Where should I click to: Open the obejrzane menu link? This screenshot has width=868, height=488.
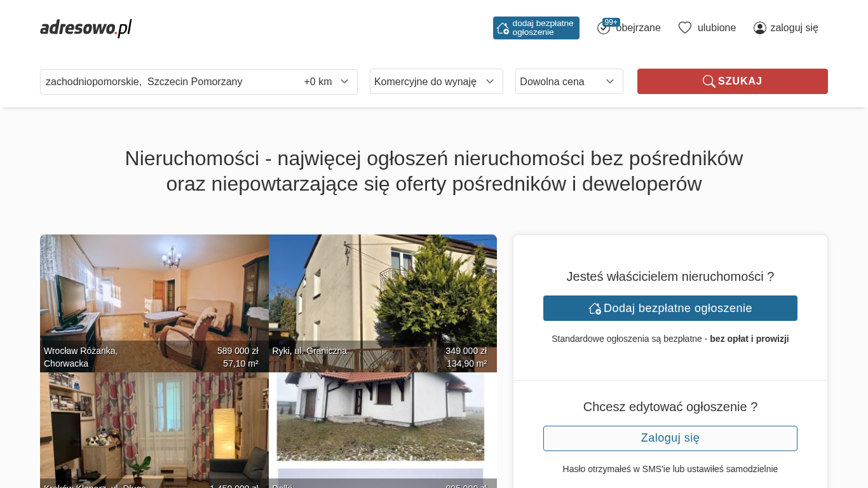638,28
